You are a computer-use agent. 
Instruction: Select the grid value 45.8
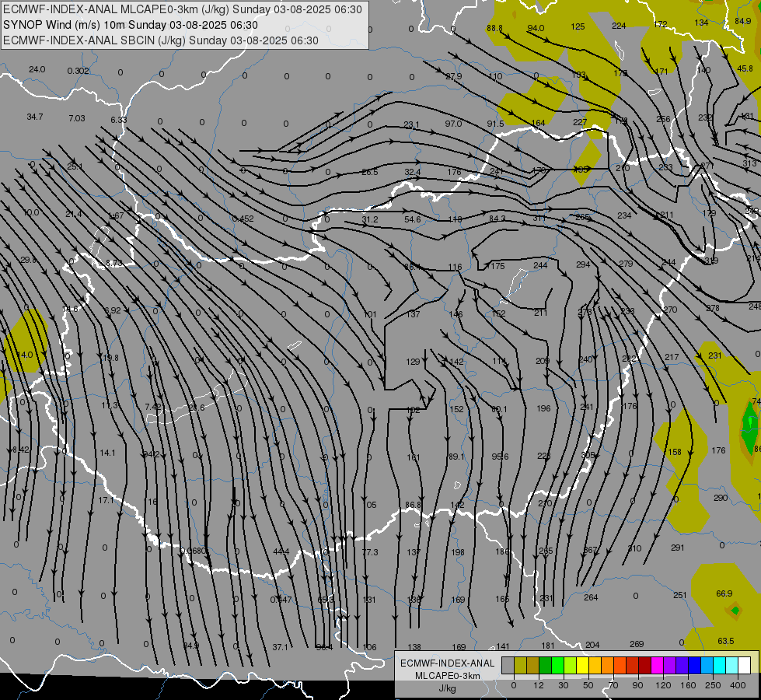click(745, 68)
